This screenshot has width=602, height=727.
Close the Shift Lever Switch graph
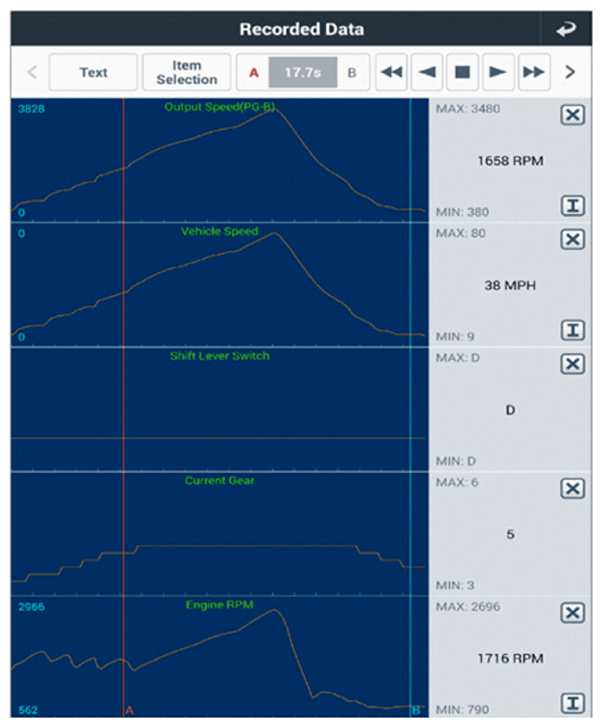tap(572, 364)
